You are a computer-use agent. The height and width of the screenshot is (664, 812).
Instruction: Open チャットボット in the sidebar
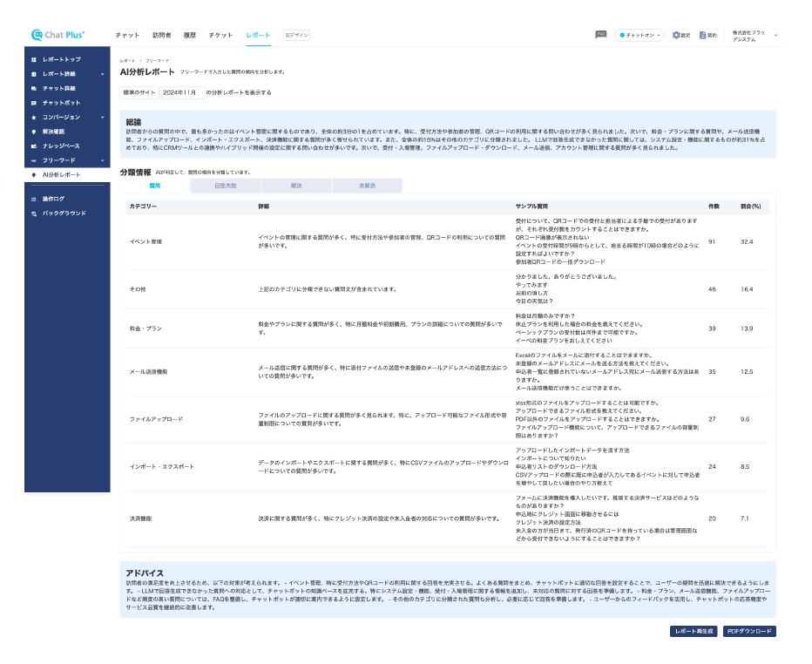61,103
